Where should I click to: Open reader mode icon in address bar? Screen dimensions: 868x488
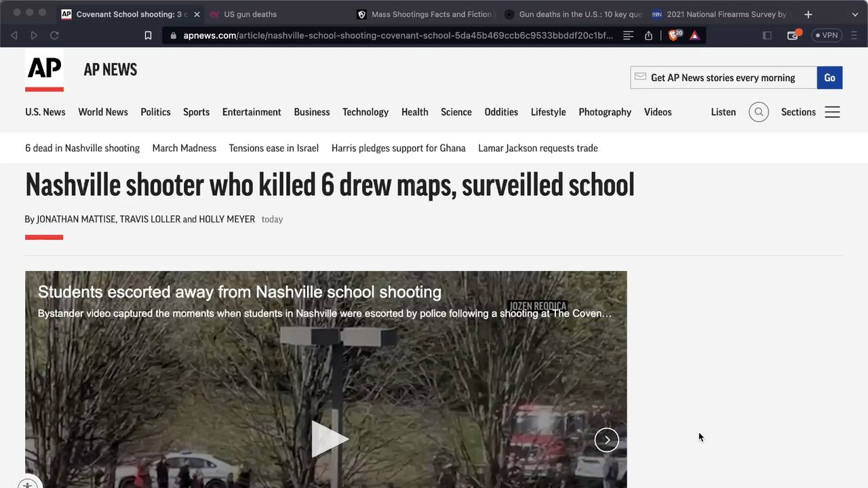[x=628, y=35]
